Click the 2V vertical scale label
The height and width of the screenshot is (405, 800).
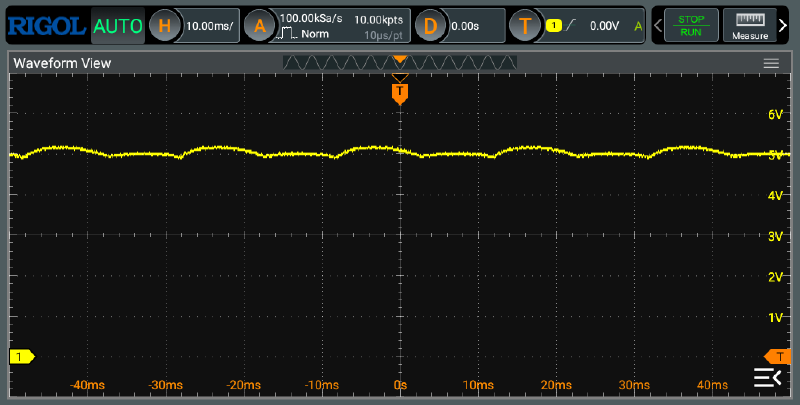(775, 277)
